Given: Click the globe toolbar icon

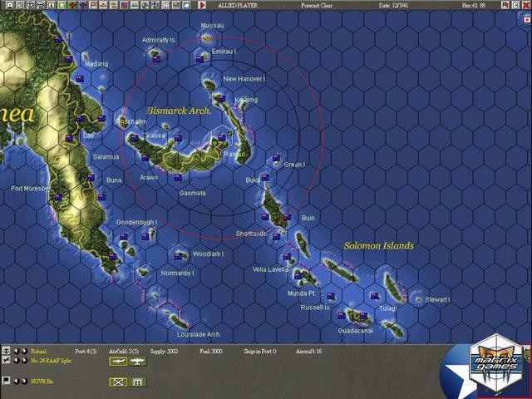Looking at the screenshot, I should [145, 5].
